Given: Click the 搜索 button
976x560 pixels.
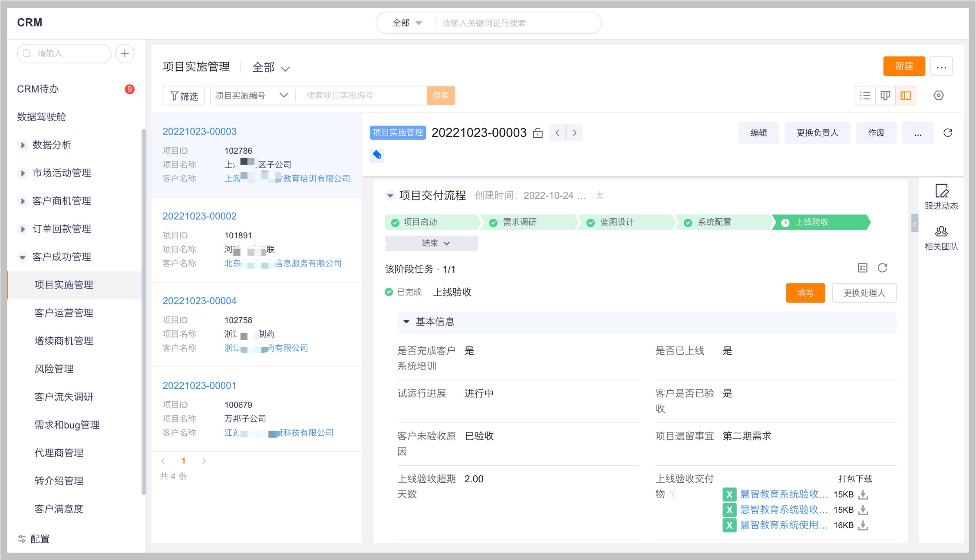Looking at the screenshot, I should (441, 96).
